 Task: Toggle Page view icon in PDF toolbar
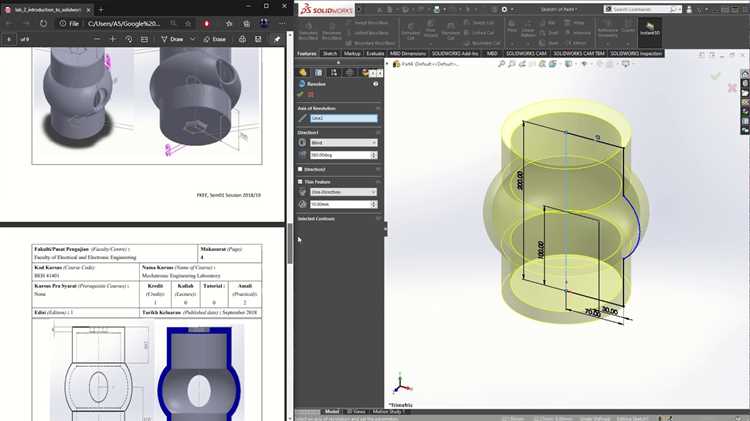tap(144, 39)
